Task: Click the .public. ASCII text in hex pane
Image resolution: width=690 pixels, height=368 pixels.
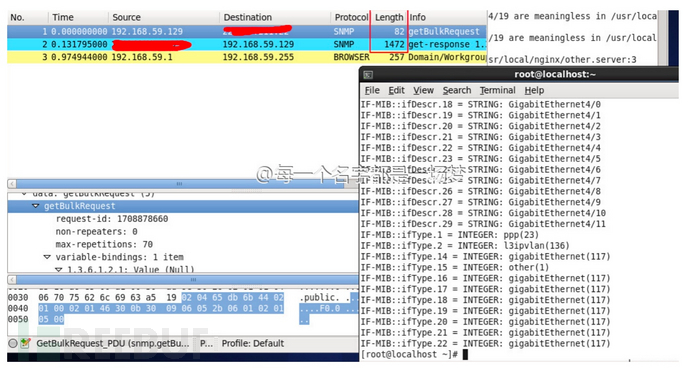Action: (319, 298)
